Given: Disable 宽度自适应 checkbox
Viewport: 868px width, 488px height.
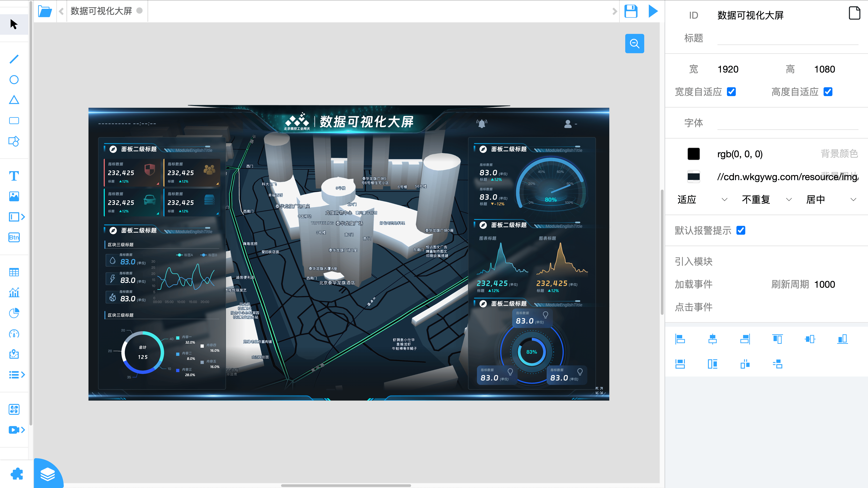Looking at the screenshot, I should click(x=731, y=92).
